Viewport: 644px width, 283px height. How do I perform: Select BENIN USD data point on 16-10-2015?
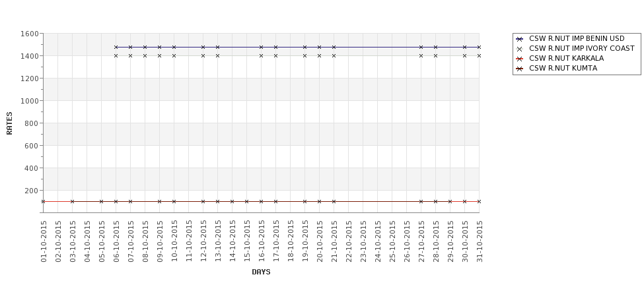point(261,47)
